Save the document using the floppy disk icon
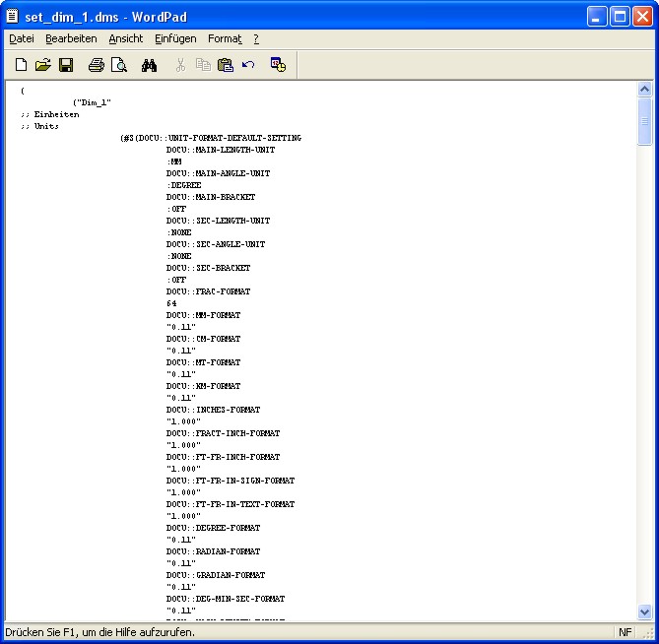 tap(66, 65)
